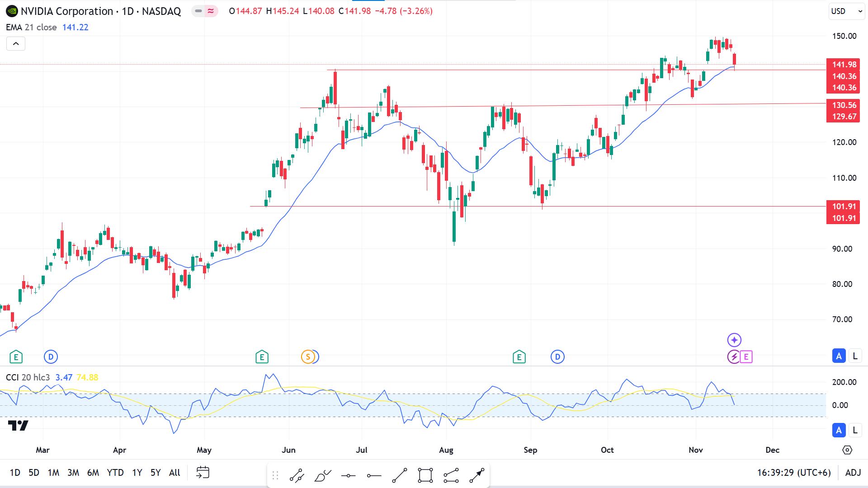Click the dividend D marker near March

tap(51, 357)
